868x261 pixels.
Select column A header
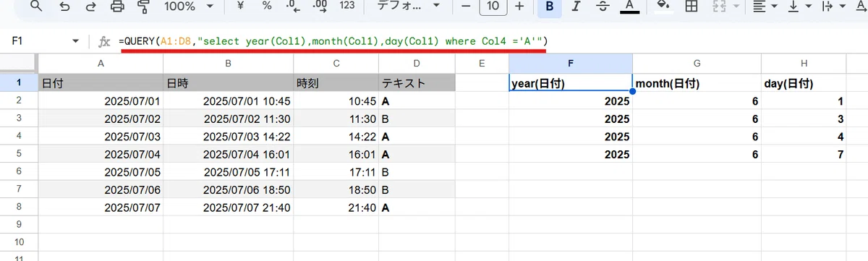[101, 64]
